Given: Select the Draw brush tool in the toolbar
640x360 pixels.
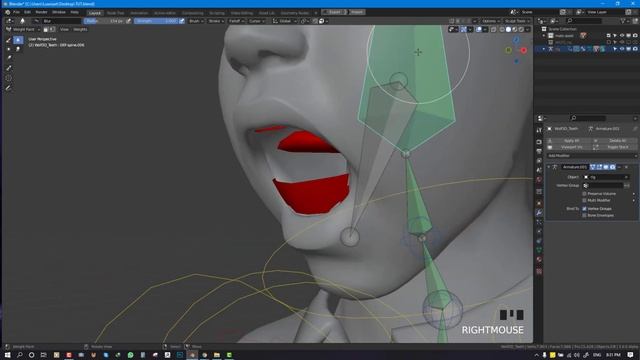Looking at the screenshot, I should pyautogui.click(x=8, y=40).
